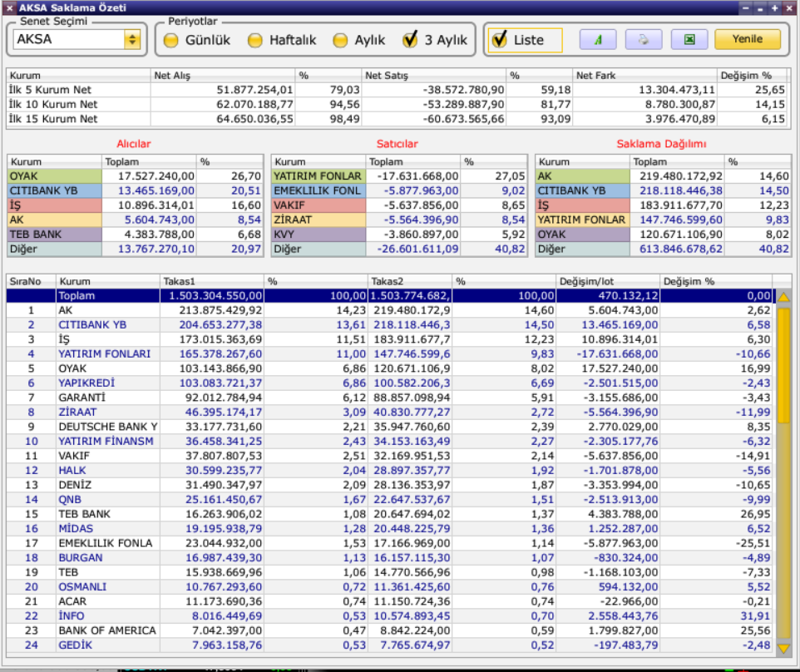Click the Net Satış column header
800x672 pixels.
click(433, 76)
